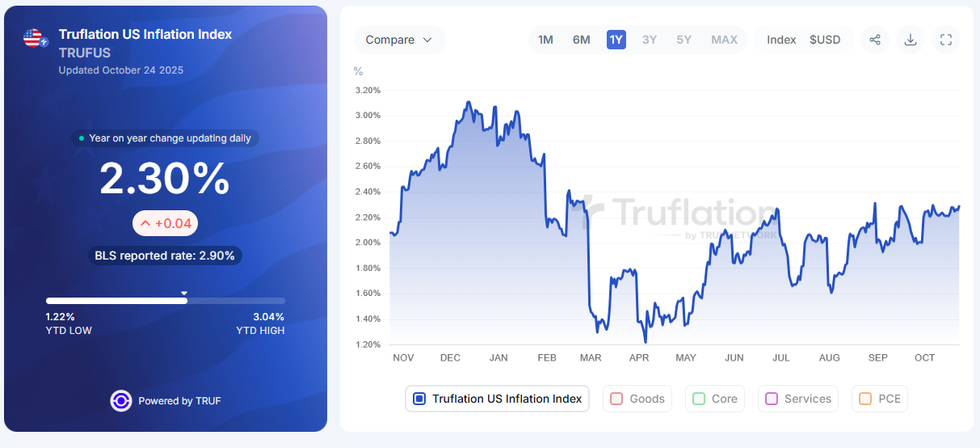Download the chart data

click(911, 40)
